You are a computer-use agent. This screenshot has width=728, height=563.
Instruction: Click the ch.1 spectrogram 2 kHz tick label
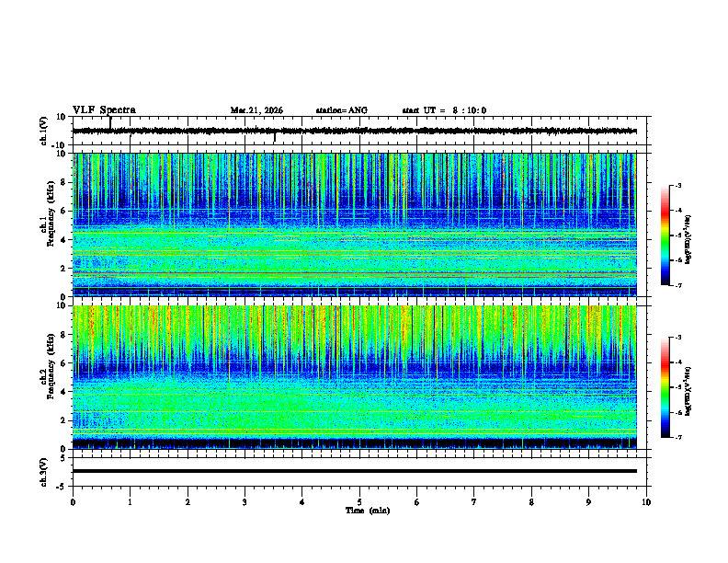click(x=63, y=269)
